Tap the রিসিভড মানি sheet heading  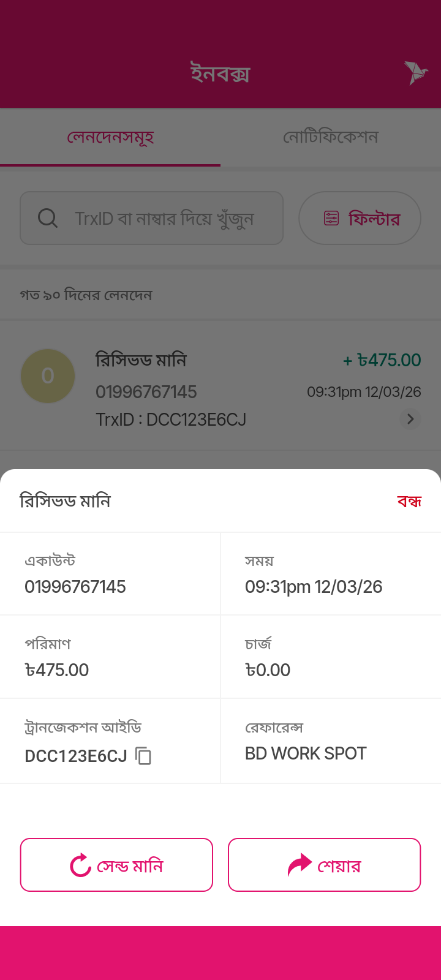(66, 502)
